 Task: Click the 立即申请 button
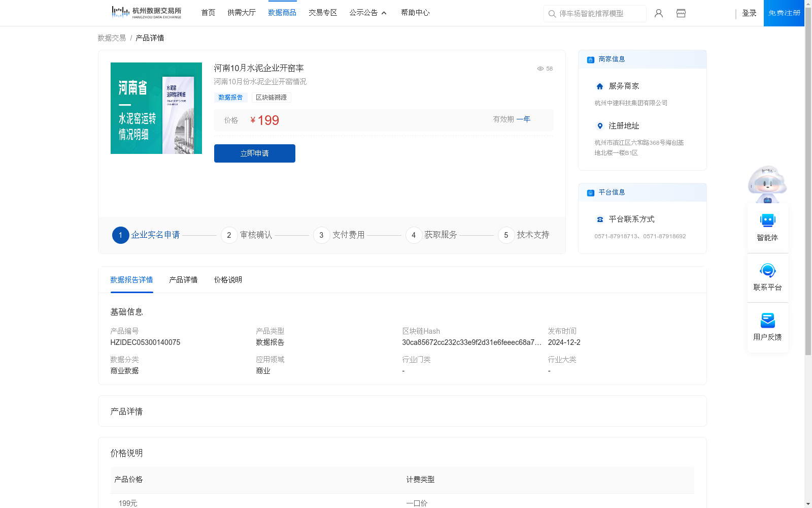pyautogui.click(x=255, y=153)
